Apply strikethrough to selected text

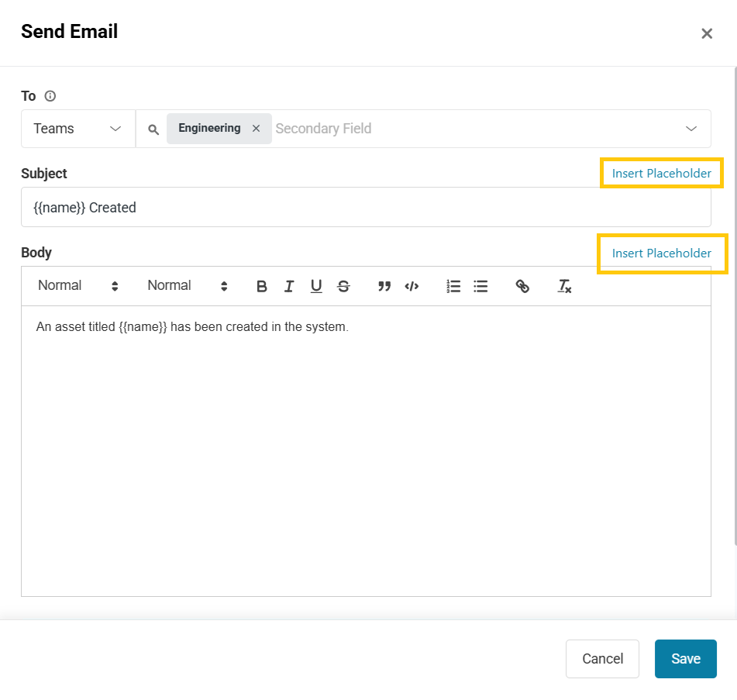point(343,286)
